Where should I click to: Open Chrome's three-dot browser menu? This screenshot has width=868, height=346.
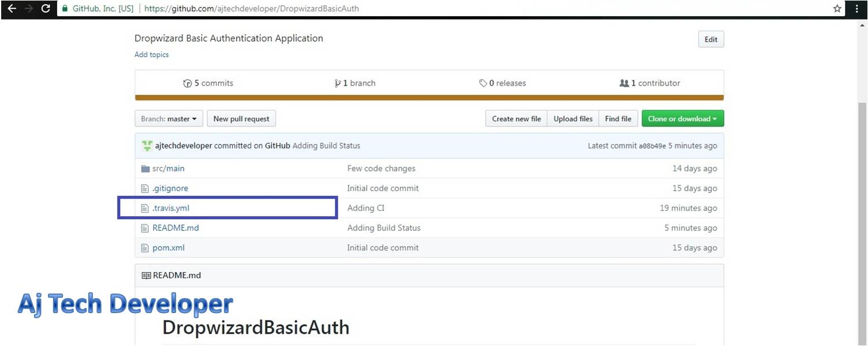(857, 9)
